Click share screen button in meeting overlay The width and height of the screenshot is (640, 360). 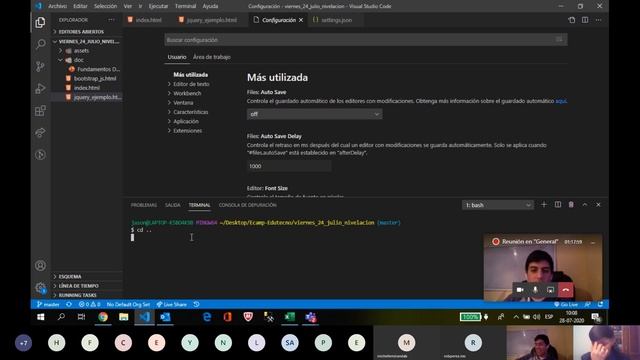[x=550, y=290]
